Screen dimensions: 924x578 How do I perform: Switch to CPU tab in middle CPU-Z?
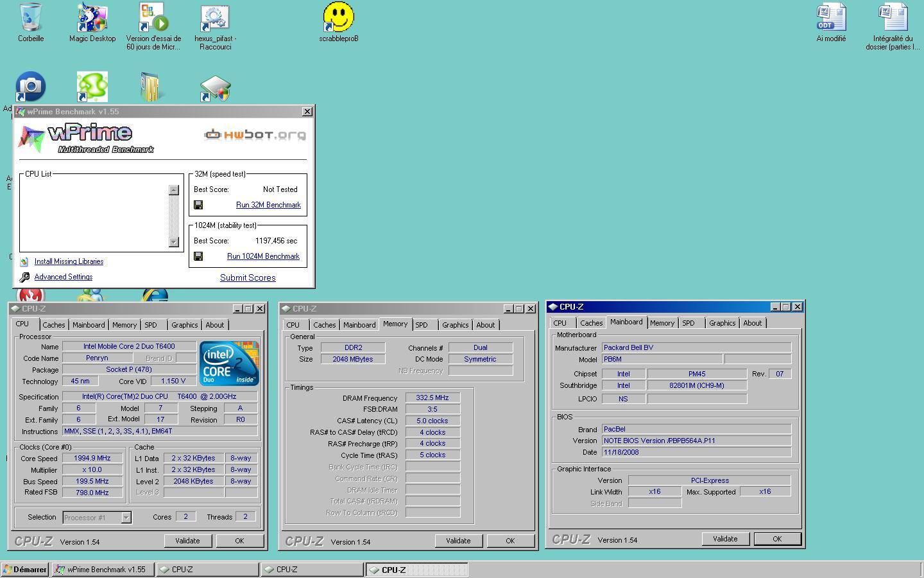[293, 325]
